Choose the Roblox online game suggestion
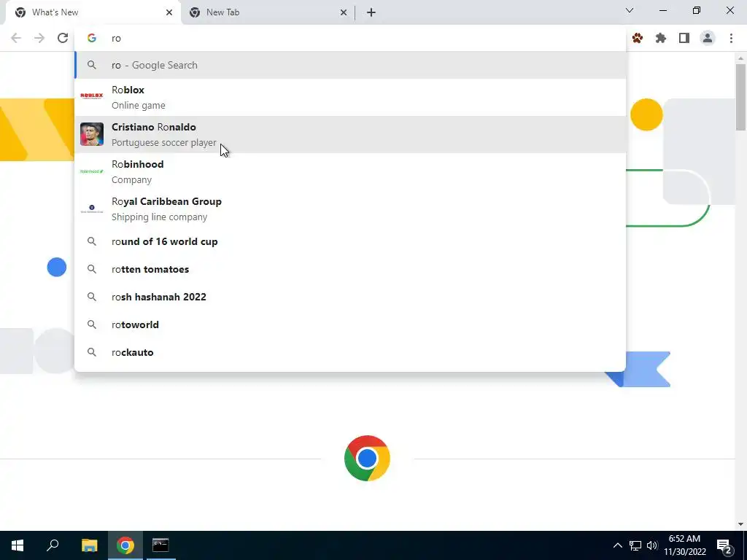This screenshot has height=560, width=747. [350, 97]
